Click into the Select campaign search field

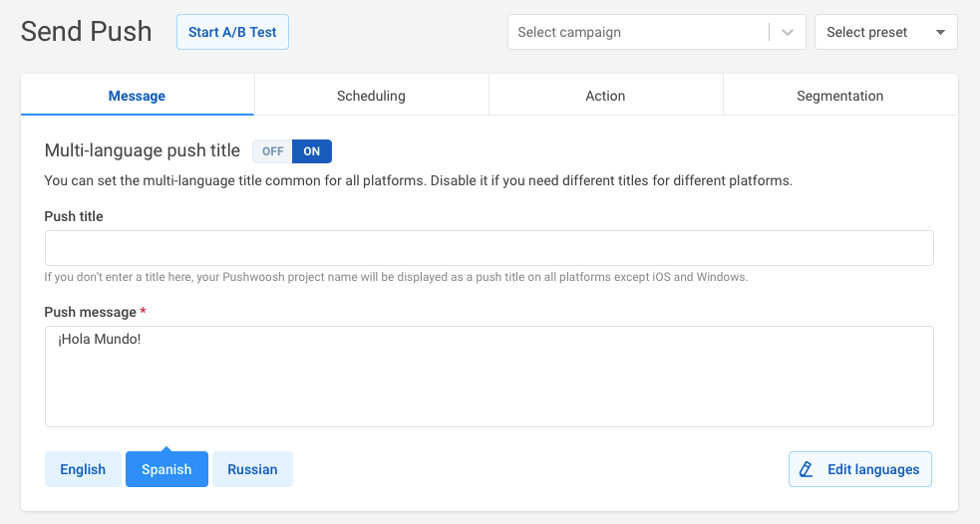pos(638,32)
